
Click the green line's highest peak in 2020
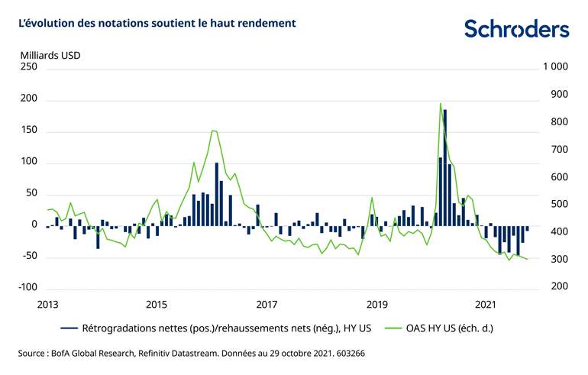(x=441, y=104)
